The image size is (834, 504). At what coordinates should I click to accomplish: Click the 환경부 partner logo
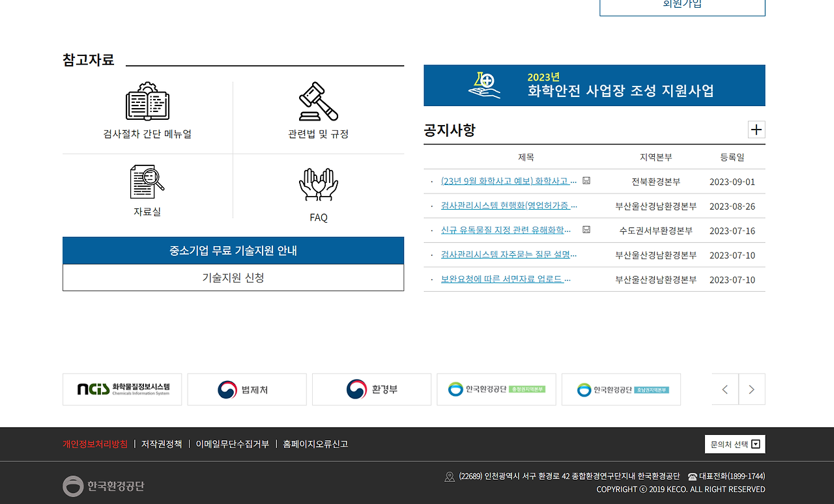371,389
